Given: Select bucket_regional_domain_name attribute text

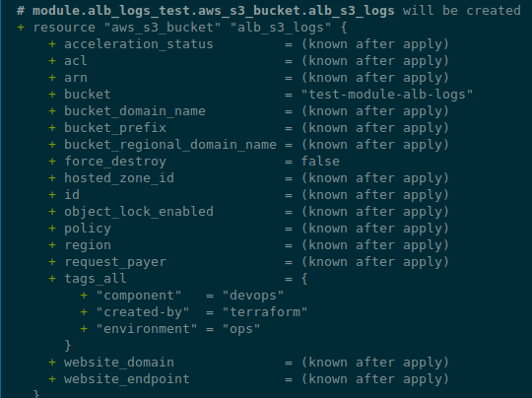Looking at the screenshot, I should pyautogui.click(x=170, y=145).
